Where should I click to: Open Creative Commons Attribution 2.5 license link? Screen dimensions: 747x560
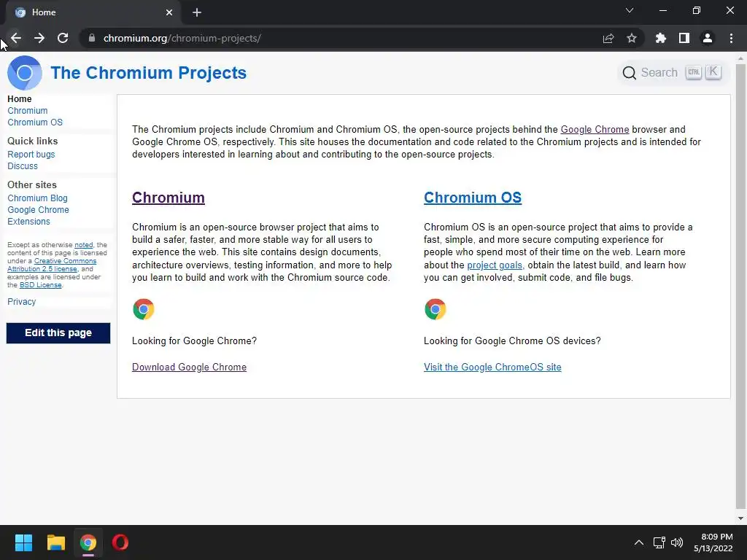click(x=52, y=265)
